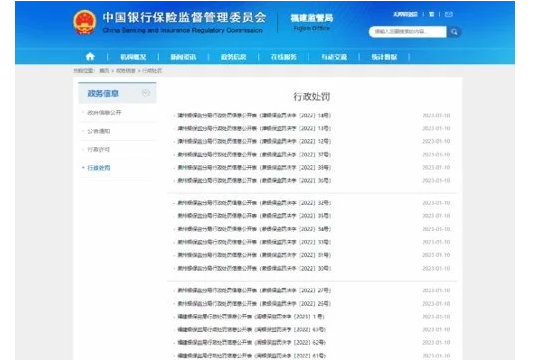Click the date beside notice 〔2022〕63号
This screenshot has width=534, height=364.
(x=436, y=330)
